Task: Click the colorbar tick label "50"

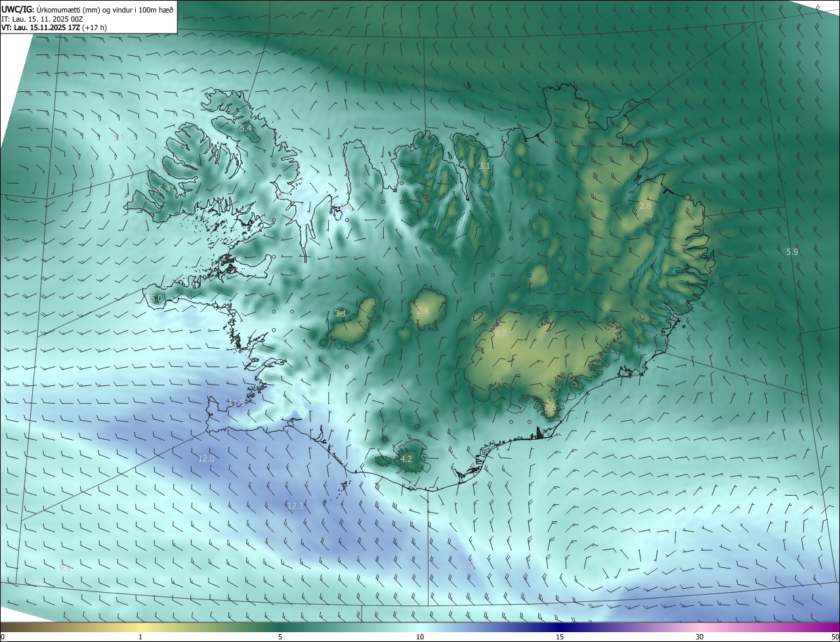Action: coord(835,637)
